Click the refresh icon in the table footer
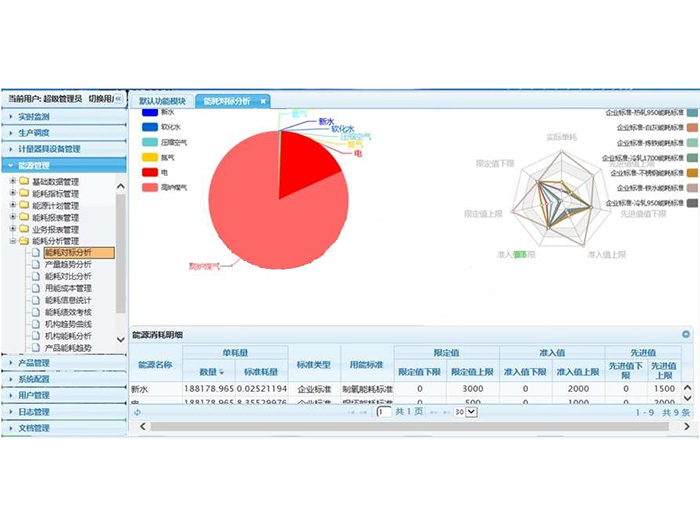 [137, 411]
